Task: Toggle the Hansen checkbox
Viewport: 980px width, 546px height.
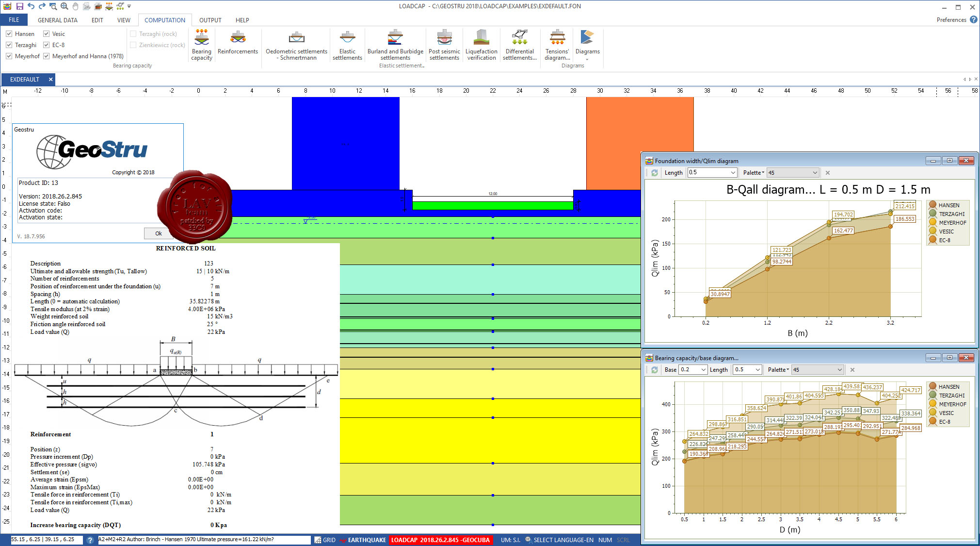Action: click(x=9, y=34)
